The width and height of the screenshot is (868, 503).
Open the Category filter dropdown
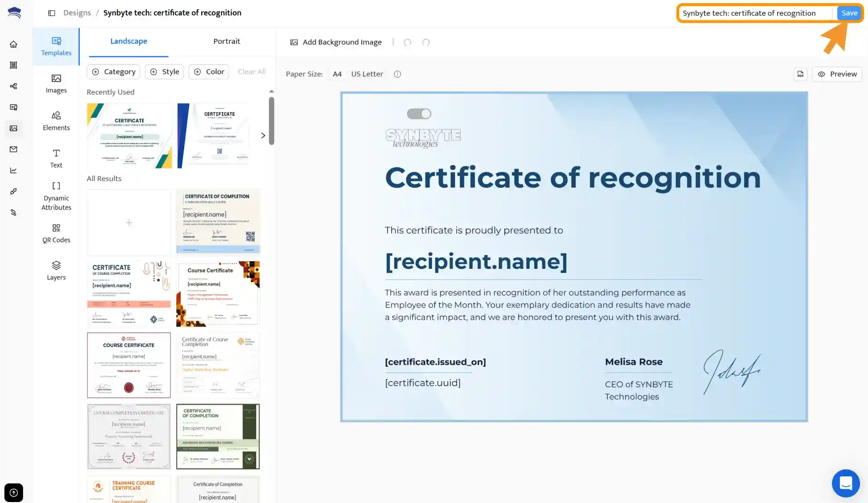point(114,72)
